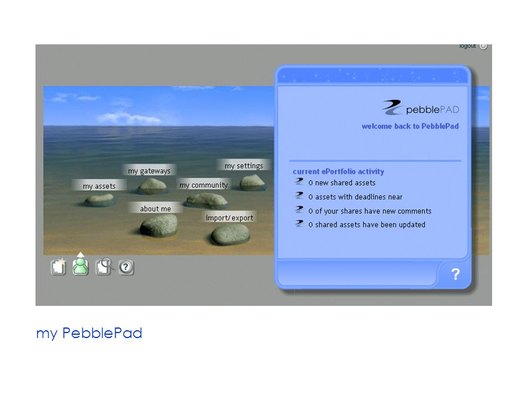532x399 pixels.
Task: Click the green person upload icon
Action: (x=80, y=264)
